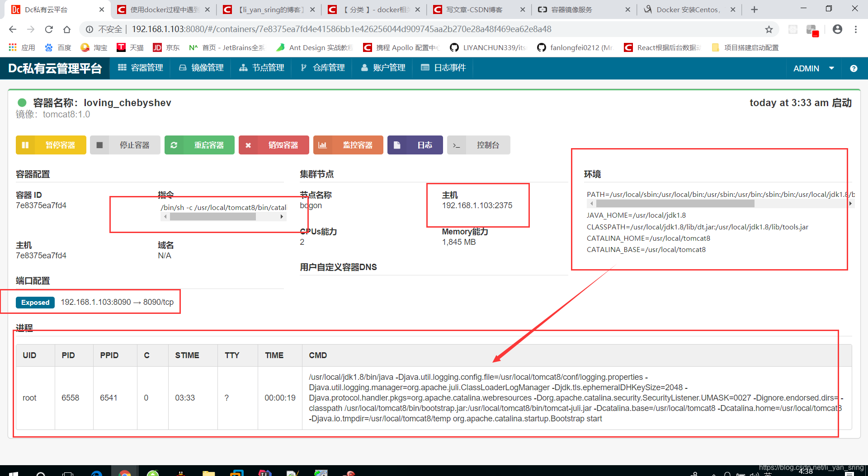The height and width of the screenshot is (476, 868).
Task: Switch to the 使用docker过程中遇到 tab
Action: coord(164,9)
